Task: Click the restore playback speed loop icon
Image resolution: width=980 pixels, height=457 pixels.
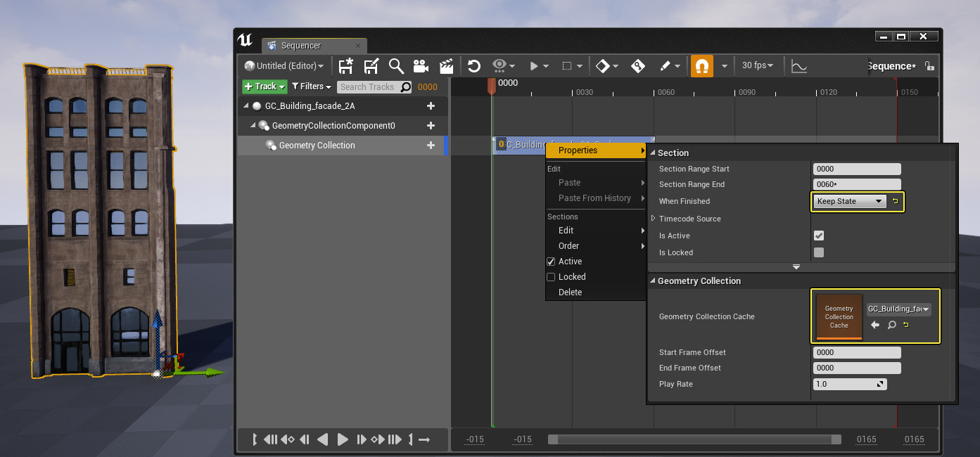Action: (x=474, y=66)
